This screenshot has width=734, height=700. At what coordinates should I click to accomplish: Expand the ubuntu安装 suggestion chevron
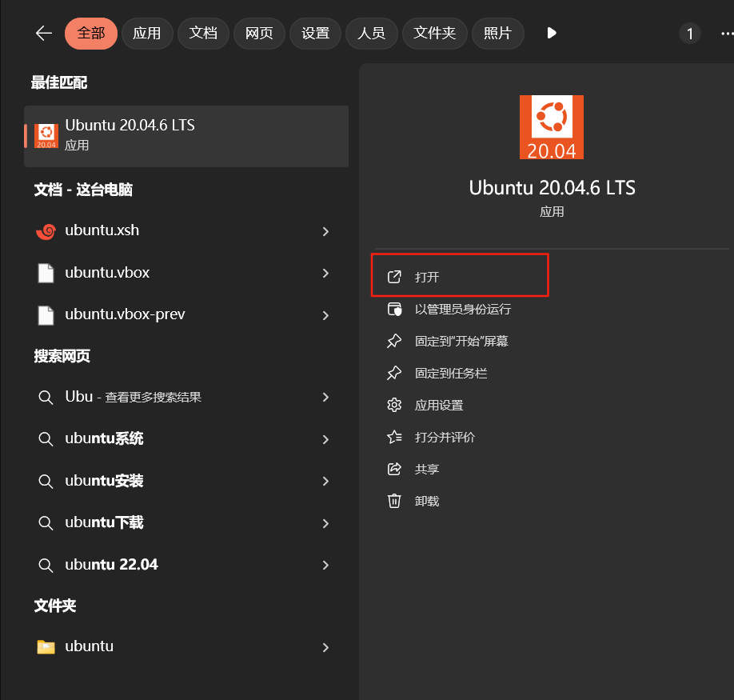click(325, 481)
